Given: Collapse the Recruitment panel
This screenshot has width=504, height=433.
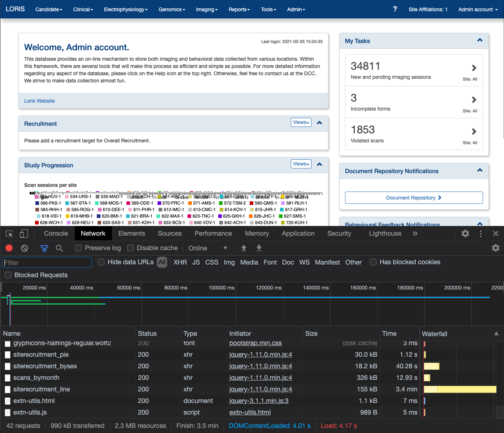Looking at the screenshot, I should [319, 123].
